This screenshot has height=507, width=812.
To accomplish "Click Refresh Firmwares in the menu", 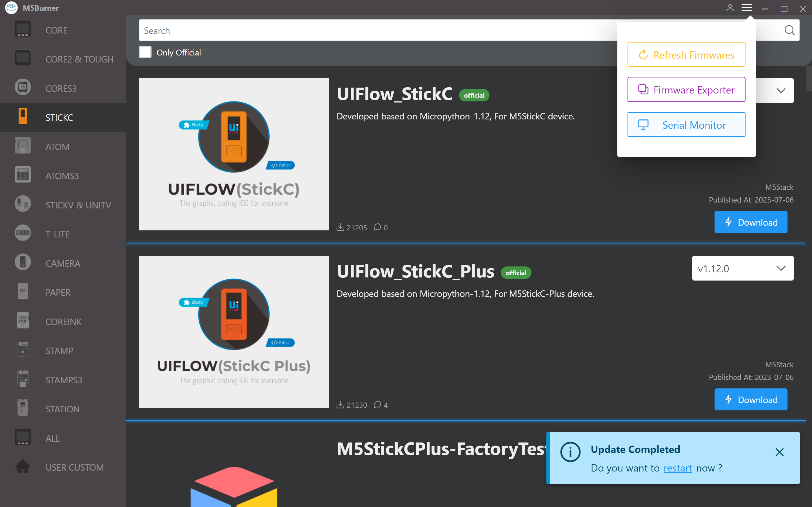I will point(686,55).
